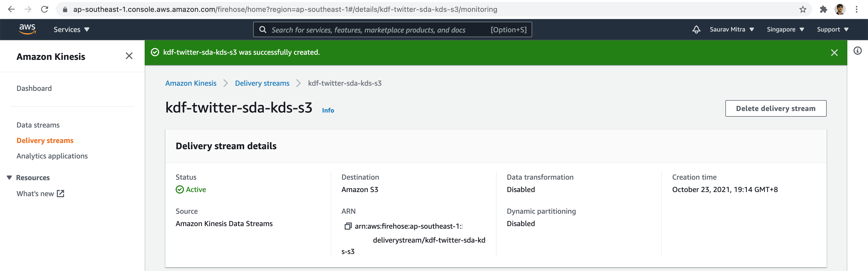Collapse the Resources section
Screen dimensions: 868x271
[x=9, y=177]
